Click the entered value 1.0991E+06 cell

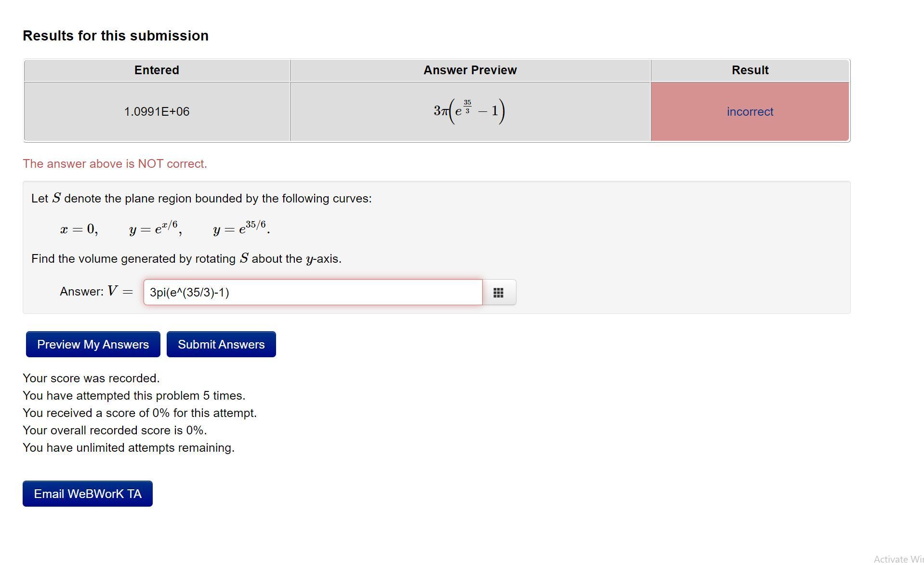pyautogui.click(x=157, y=112)
